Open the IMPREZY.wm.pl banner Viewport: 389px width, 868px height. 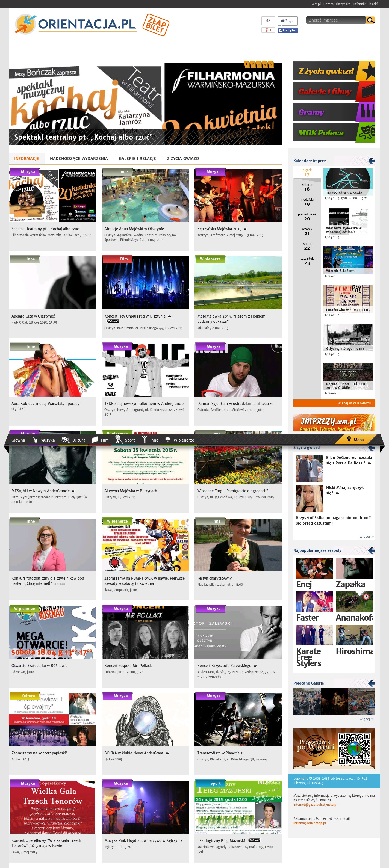click(334, 423)
